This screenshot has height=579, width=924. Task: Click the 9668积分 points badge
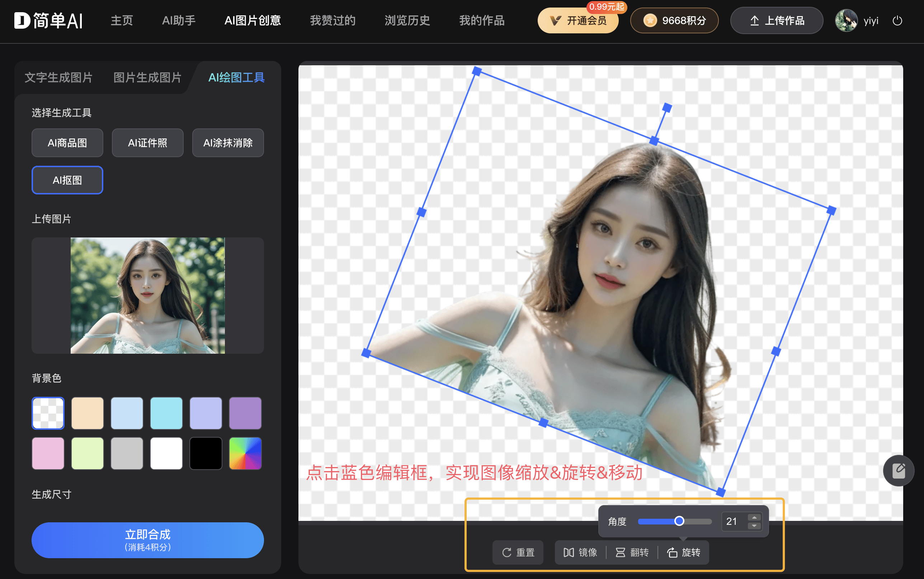coord(674,21)
